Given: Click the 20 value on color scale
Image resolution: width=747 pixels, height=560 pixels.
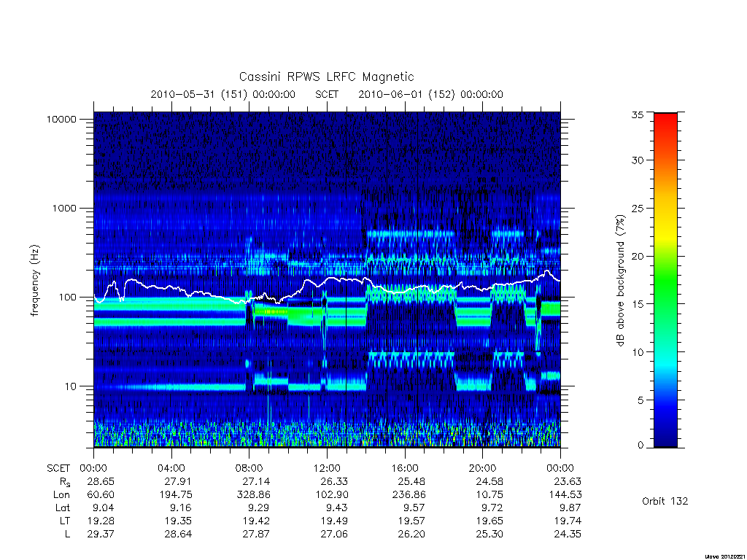Looking at the screenshot, I should click(x=637, y=256).
